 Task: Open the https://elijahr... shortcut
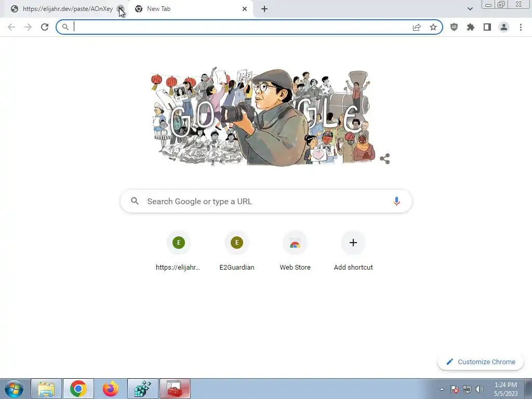click(x=179, y=251)
